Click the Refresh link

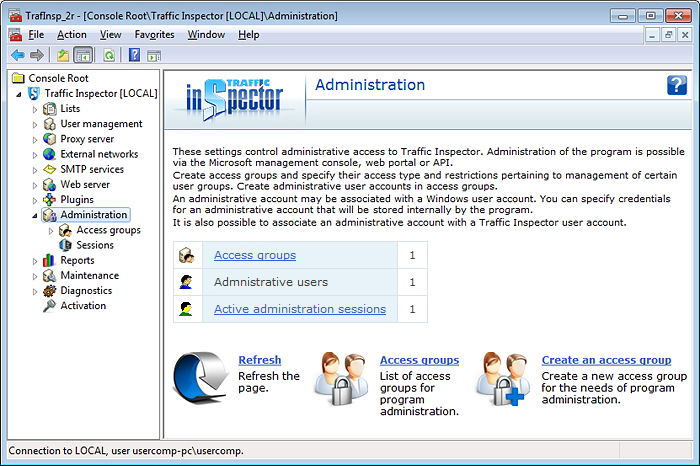coord(260,360)
